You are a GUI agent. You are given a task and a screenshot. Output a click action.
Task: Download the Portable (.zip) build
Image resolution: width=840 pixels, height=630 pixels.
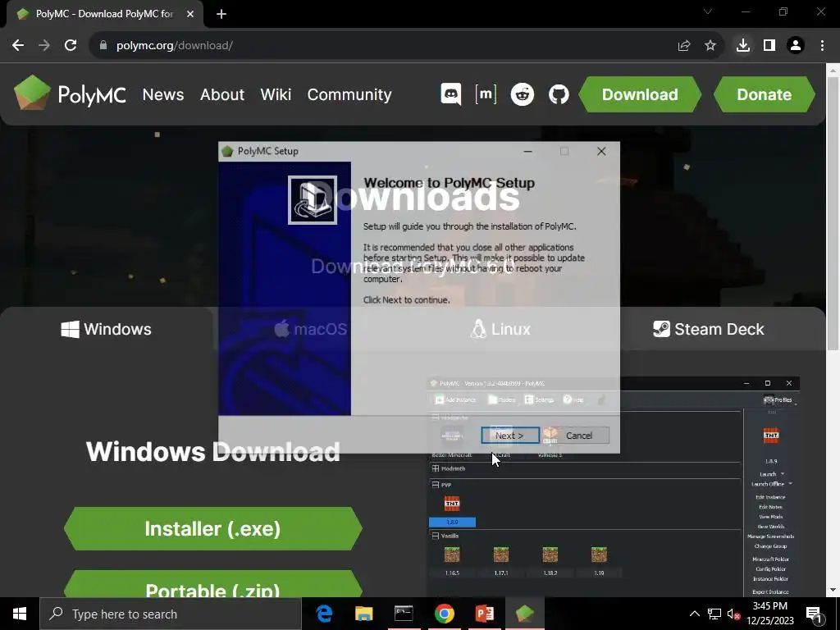pyautogui.click(x=212, y=584)
